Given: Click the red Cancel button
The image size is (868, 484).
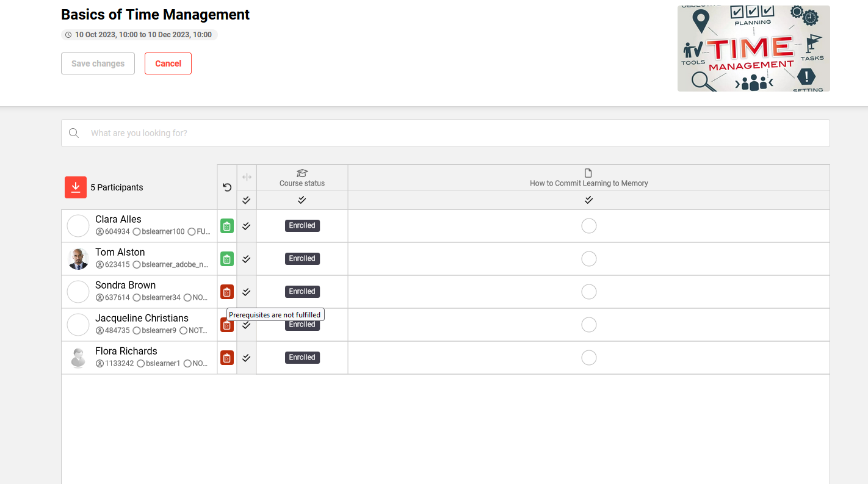Looking at the screenshot, I should coord(168,63).
